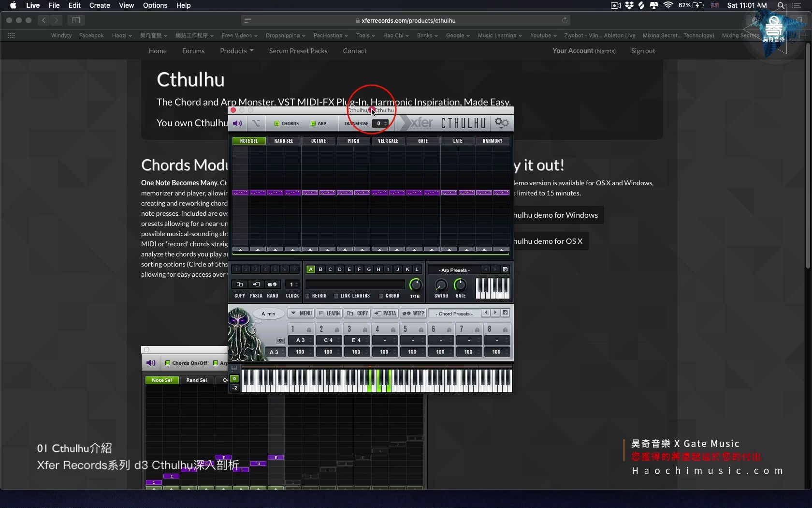Click the arp Rand dice icon
The width and height of the screenshot is (812, 508).
(273, 284)
